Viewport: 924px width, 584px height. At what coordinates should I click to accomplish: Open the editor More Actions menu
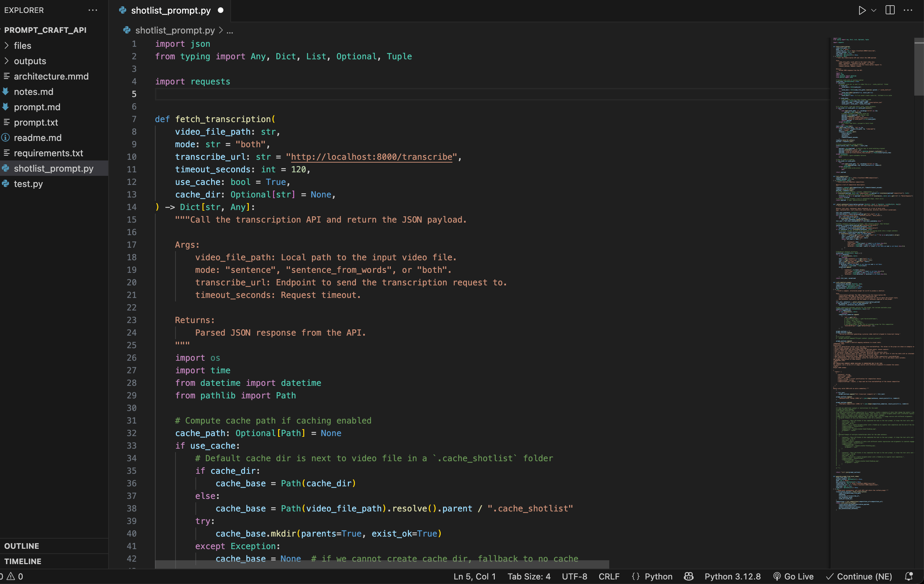pyautogui.click(x=908, y=10)
